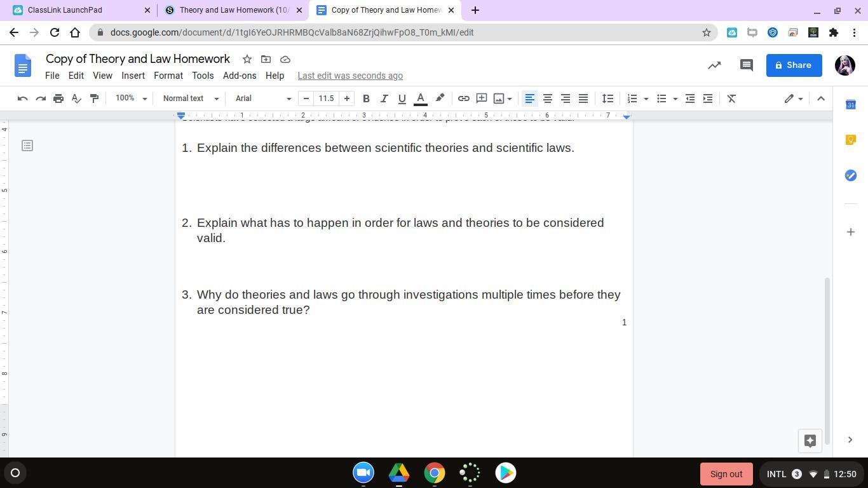Image resolution: width=868 pixels, height=488 pixels.
Task: Set left text alignment
Action: 529,98
